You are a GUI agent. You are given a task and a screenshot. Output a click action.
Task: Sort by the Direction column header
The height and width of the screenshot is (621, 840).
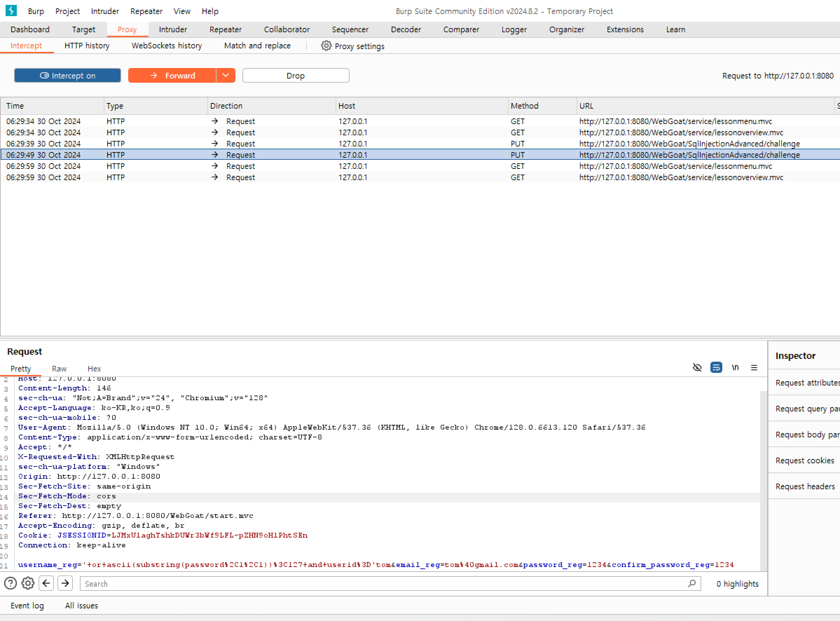coord(271,106)
